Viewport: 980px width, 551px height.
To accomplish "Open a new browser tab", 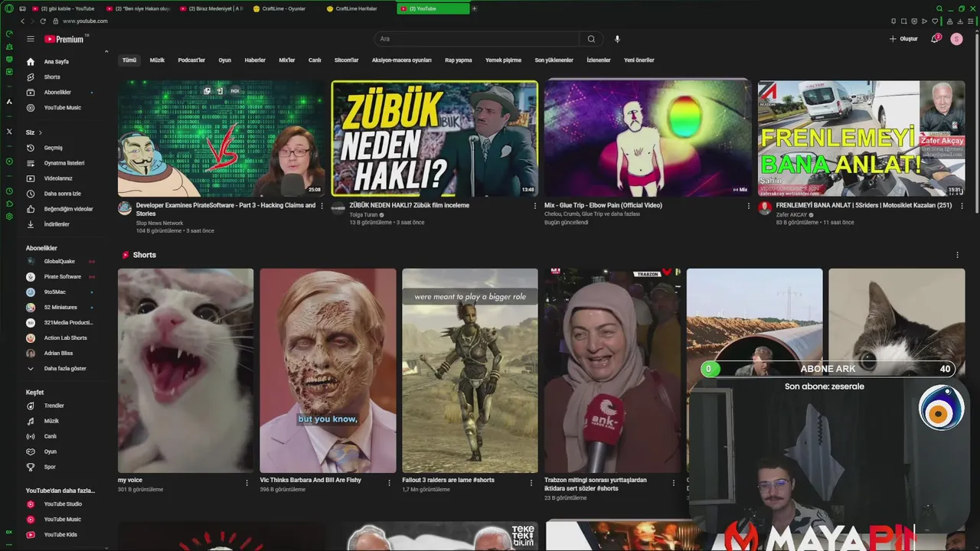I will point(475,8).
